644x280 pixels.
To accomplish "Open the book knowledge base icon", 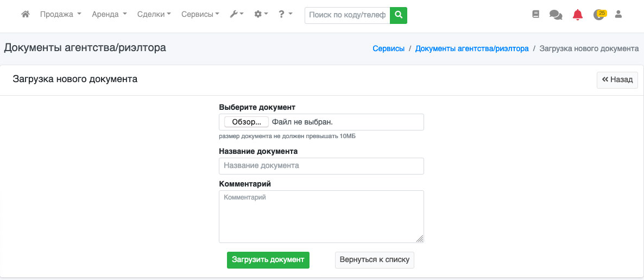I will [x=536, y=15].
